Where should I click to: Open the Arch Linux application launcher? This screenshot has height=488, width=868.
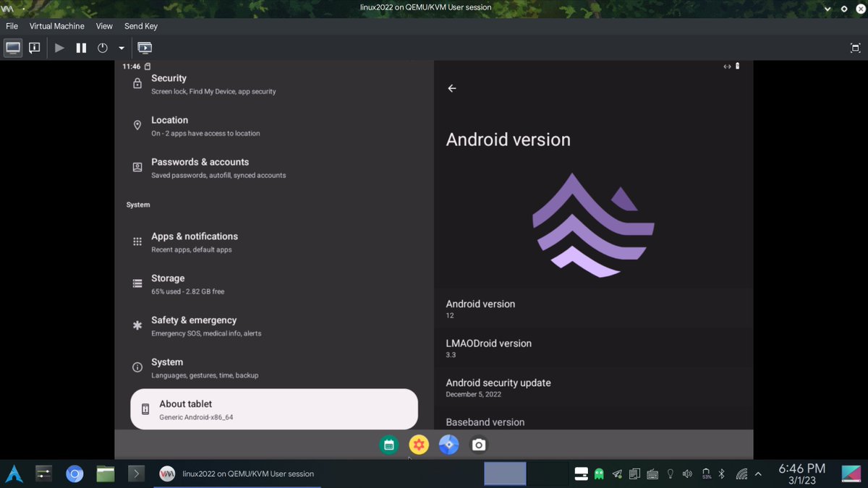[x=14, y=474]
